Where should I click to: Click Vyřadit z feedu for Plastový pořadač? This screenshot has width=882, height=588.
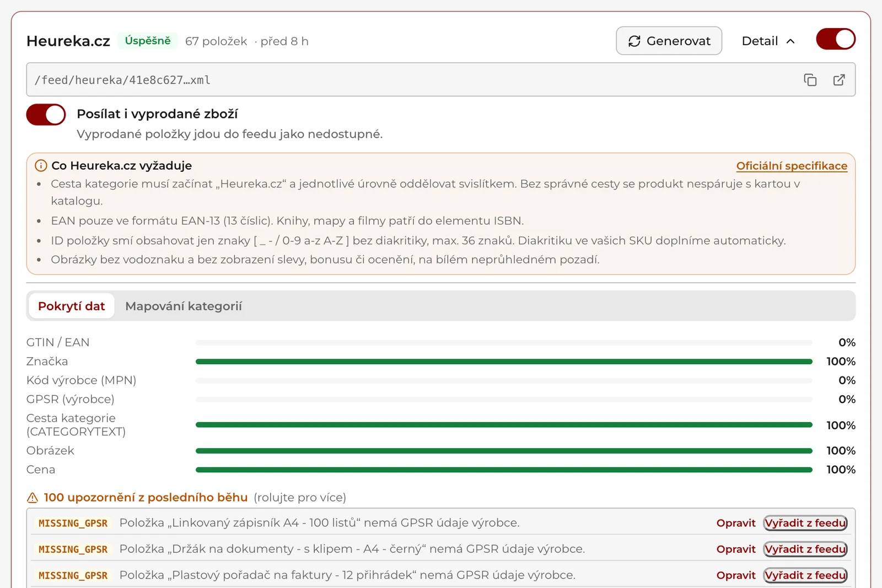point(805,575)
